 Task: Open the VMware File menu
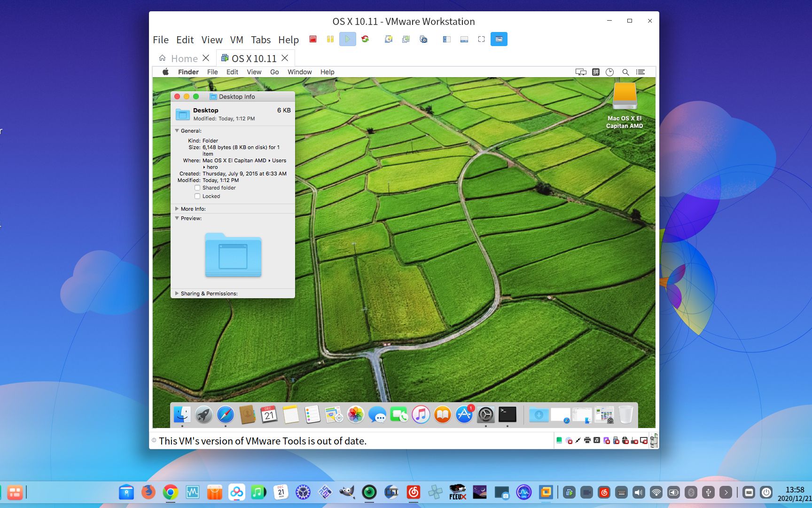point(161,40)
